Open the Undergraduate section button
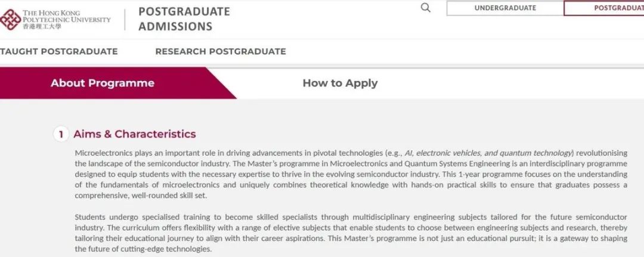Screen dimensions: 644x257 click(505, 8)
